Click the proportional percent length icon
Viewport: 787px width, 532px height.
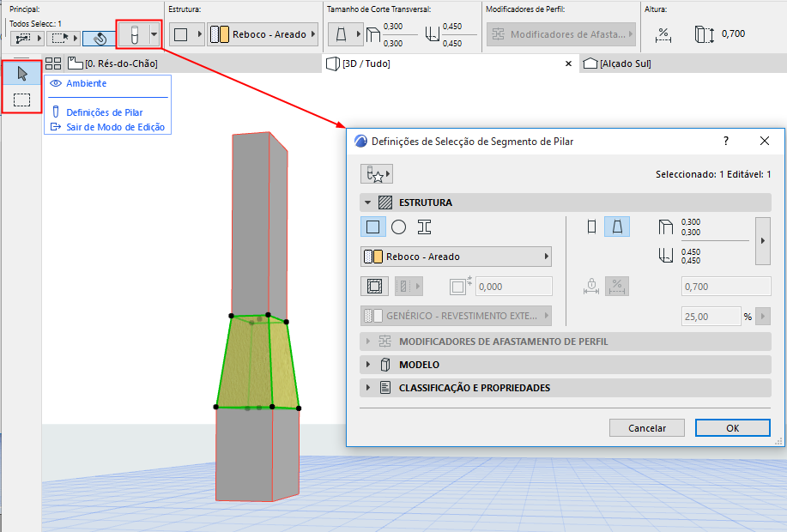tap(617, 287)
